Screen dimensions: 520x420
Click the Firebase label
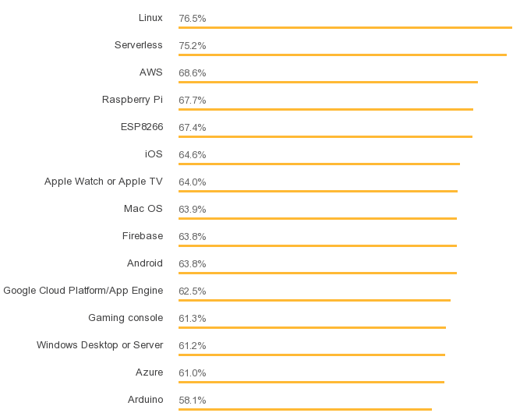143,236
